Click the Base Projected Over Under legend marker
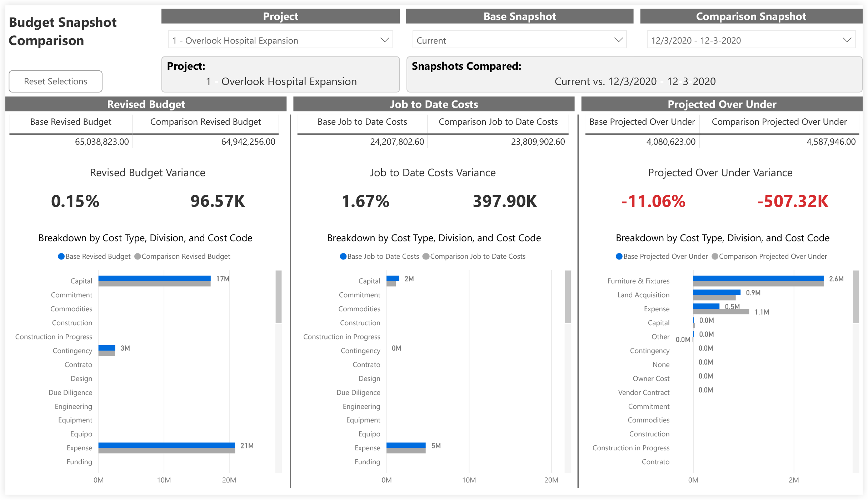Image resolution: width=868 pixels, height=500 pixels. (x=619, y=256)
